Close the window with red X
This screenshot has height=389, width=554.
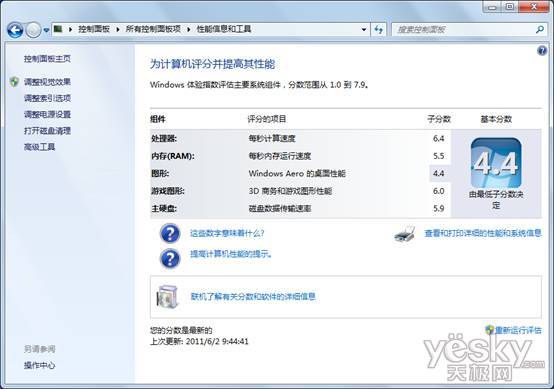[534, 7]
